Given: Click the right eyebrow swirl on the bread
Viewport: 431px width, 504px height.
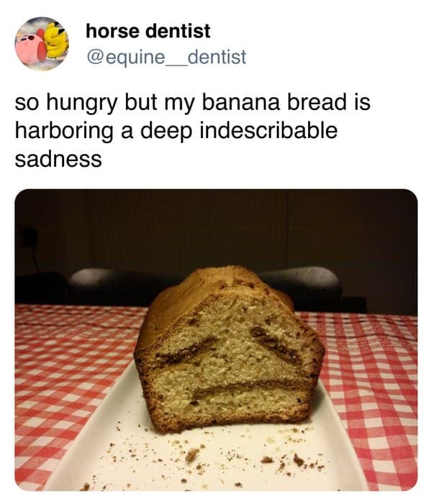Looking at the screenshot, I should coord(276,344).
